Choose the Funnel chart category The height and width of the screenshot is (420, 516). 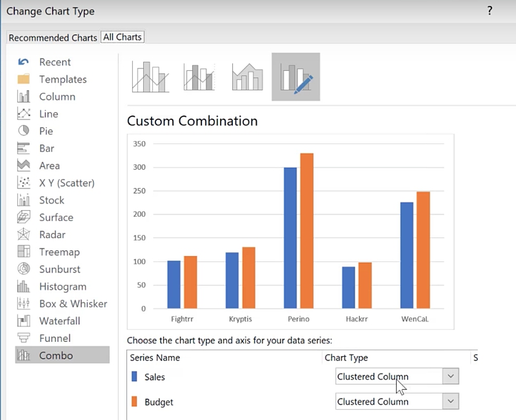(55, 338)
